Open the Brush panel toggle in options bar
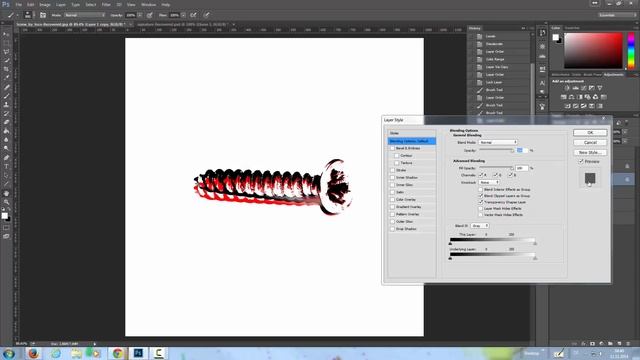The image size is (640, 360). tap(43, 15)
